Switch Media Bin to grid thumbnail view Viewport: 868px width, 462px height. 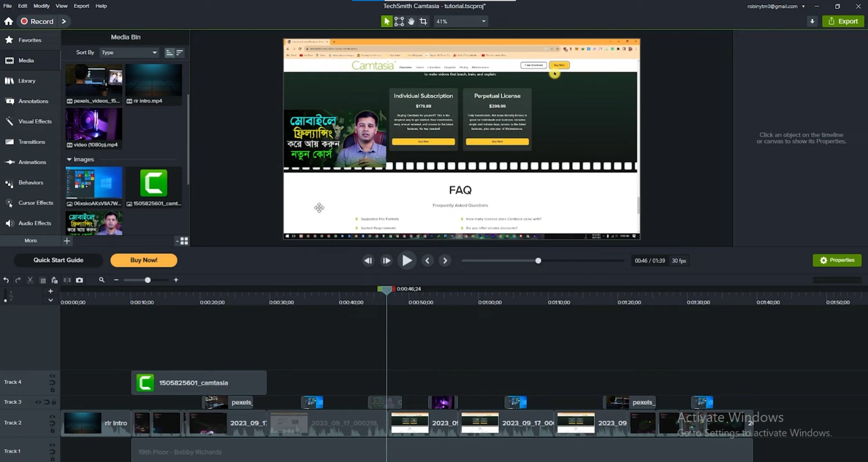pos(184,240)
